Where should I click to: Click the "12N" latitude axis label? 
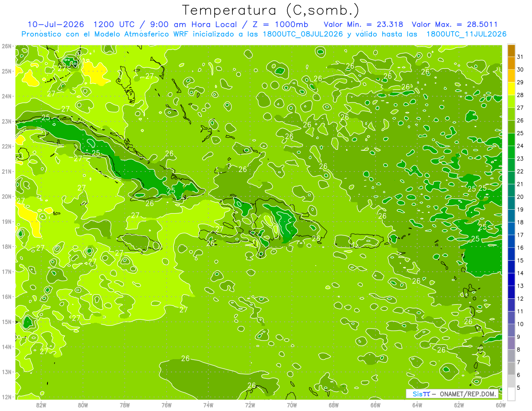coord(7,397)
